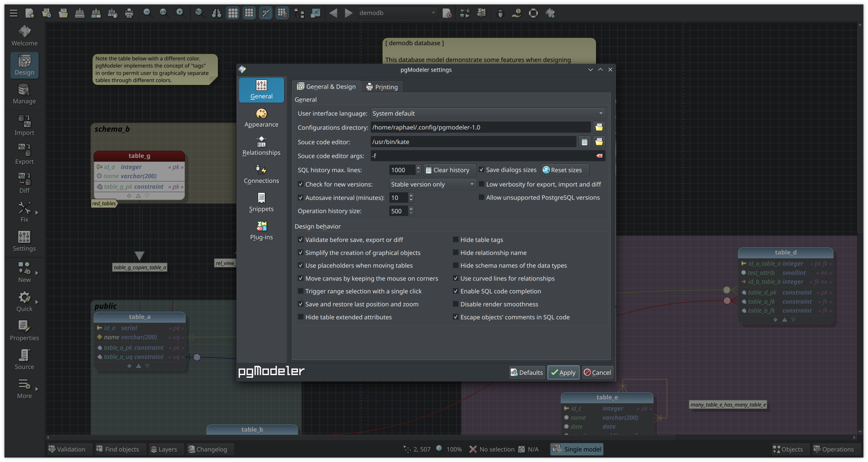Click the binoculars find icon
868x462 pixels.
click(217, 13)
